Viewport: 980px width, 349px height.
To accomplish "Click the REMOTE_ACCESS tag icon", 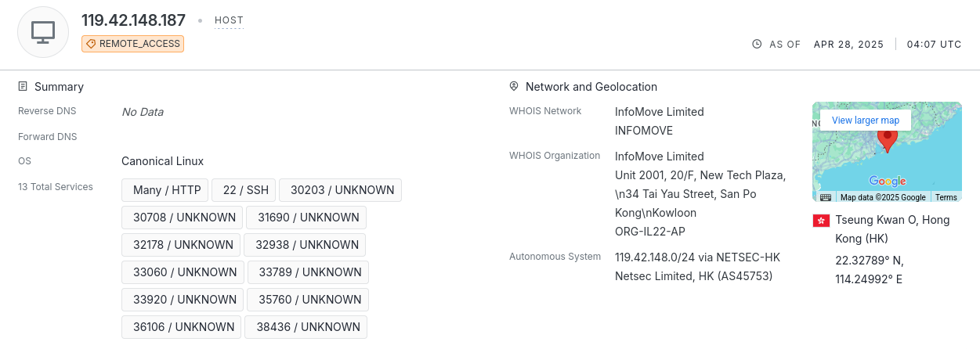I will [90, 44].
